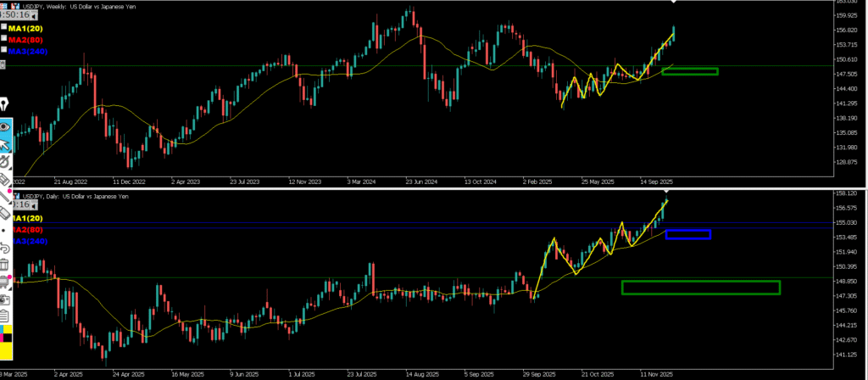Toggle MA3(240) checkbox on weekly chart
Screen dimensions: 868x380
pyautogui.click(x=4, y=51)
